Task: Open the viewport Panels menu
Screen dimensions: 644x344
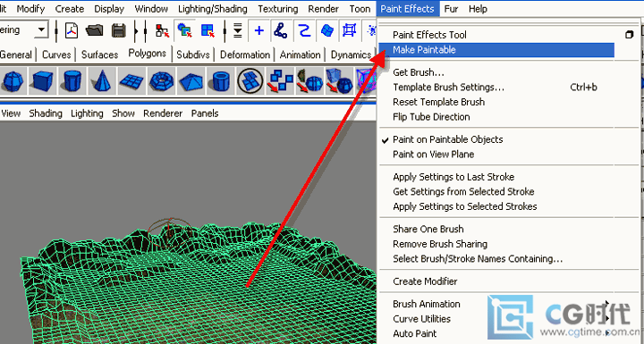Action: (x=205, y=113)
